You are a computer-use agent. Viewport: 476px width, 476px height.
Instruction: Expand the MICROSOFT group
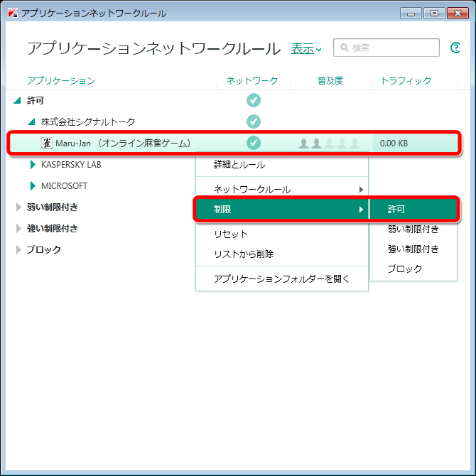pyautogui.click(x=33, y=186)
